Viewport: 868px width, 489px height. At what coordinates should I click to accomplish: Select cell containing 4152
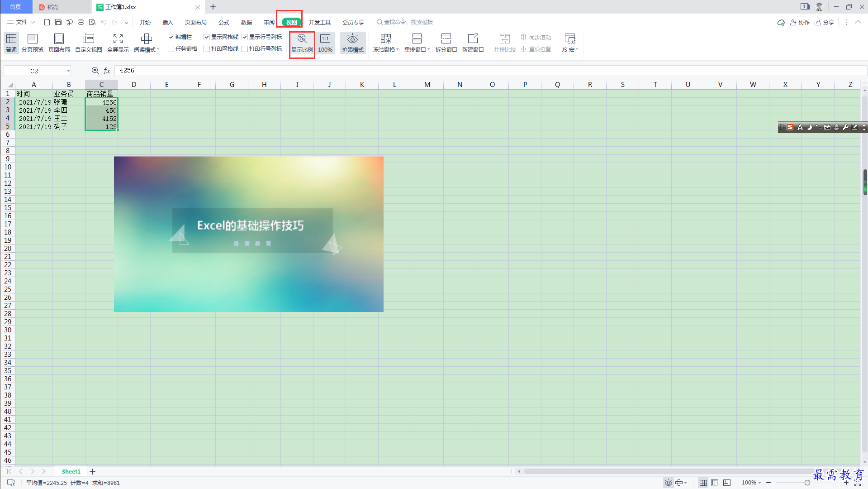[x=101, y=119]
